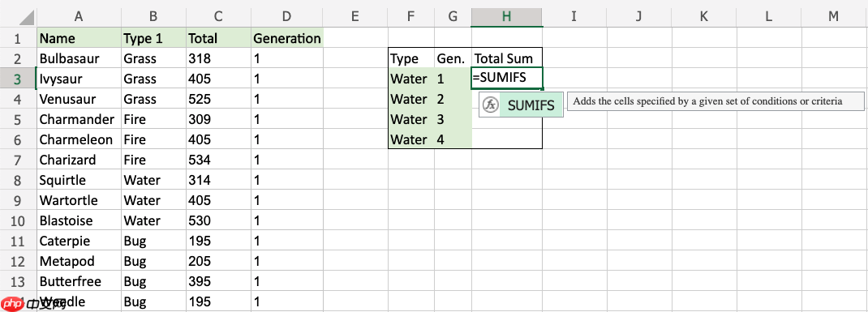Image resolution: width=868 pixels, height=312 pixels.
Task: Select column F header
Action: pos(411,16)
